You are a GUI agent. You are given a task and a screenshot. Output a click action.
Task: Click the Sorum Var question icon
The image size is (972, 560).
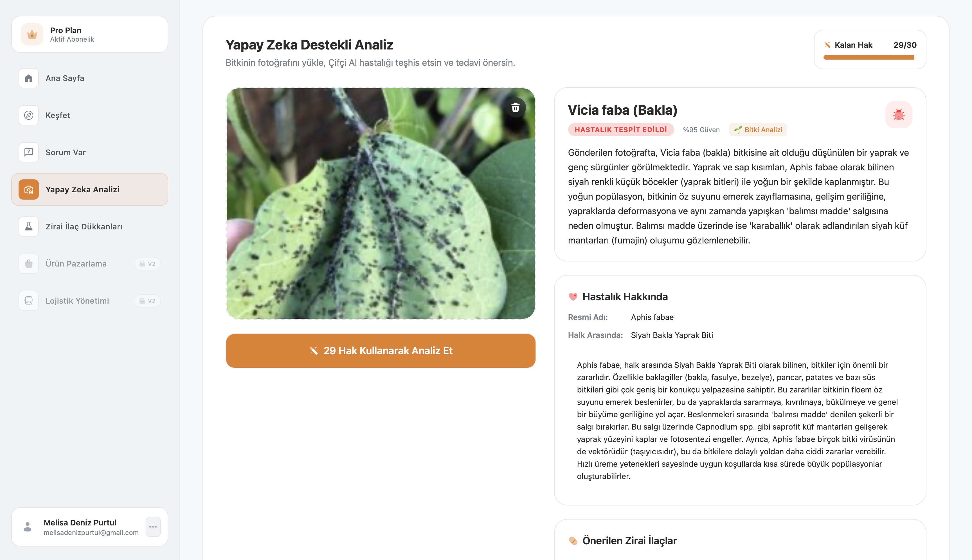[28, 152]
